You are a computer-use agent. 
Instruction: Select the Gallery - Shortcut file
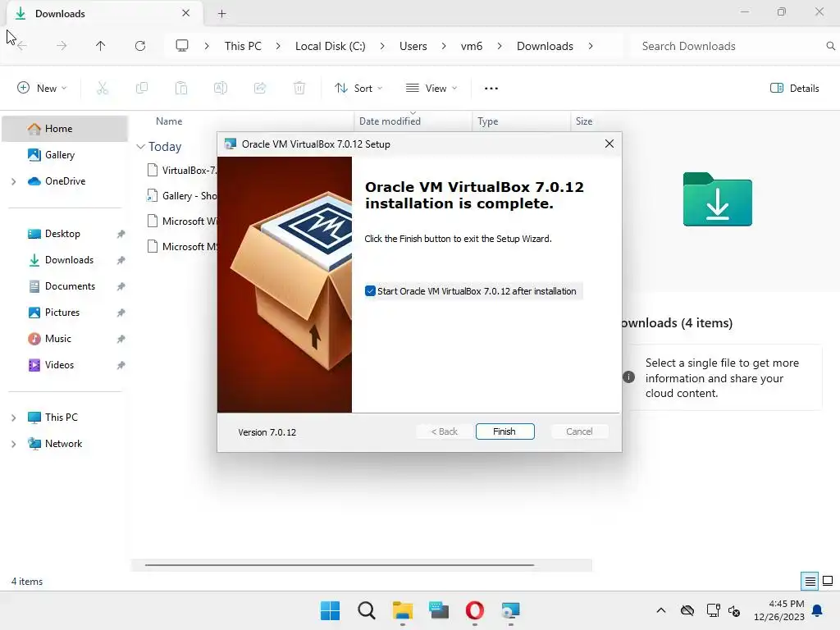click(181, 195)
